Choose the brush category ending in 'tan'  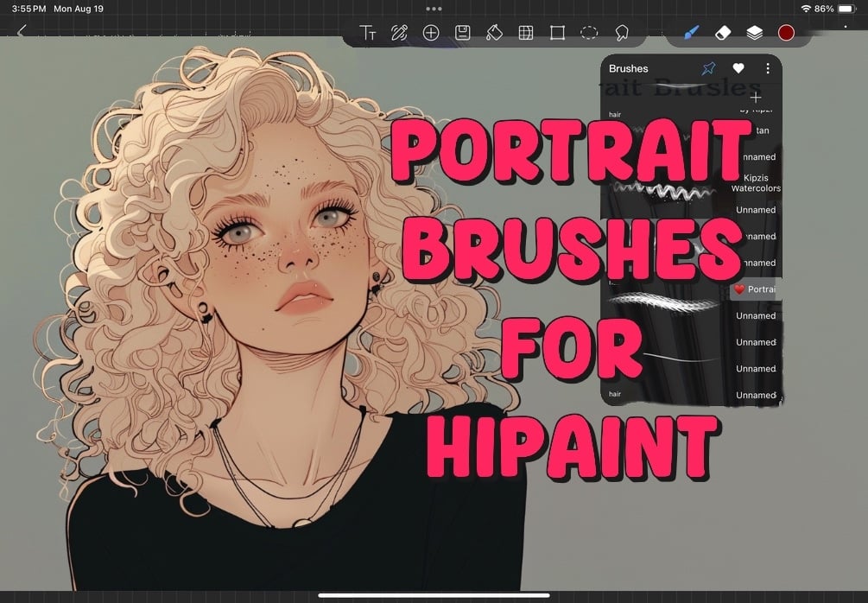[x=762, y=130]
